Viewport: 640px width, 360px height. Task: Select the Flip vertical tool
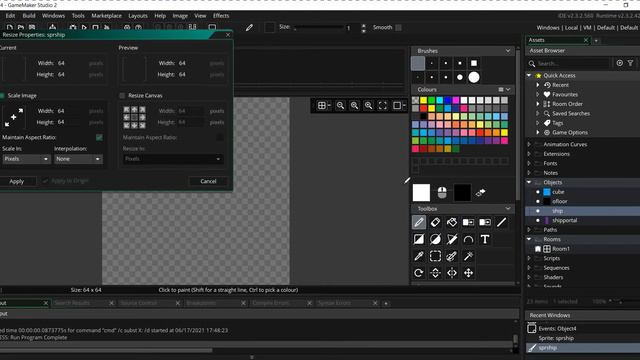tap(436, 273)
